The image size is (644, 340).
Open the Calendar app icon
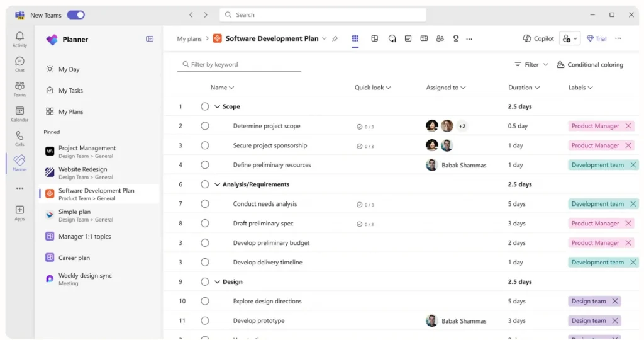pos(19,113)
